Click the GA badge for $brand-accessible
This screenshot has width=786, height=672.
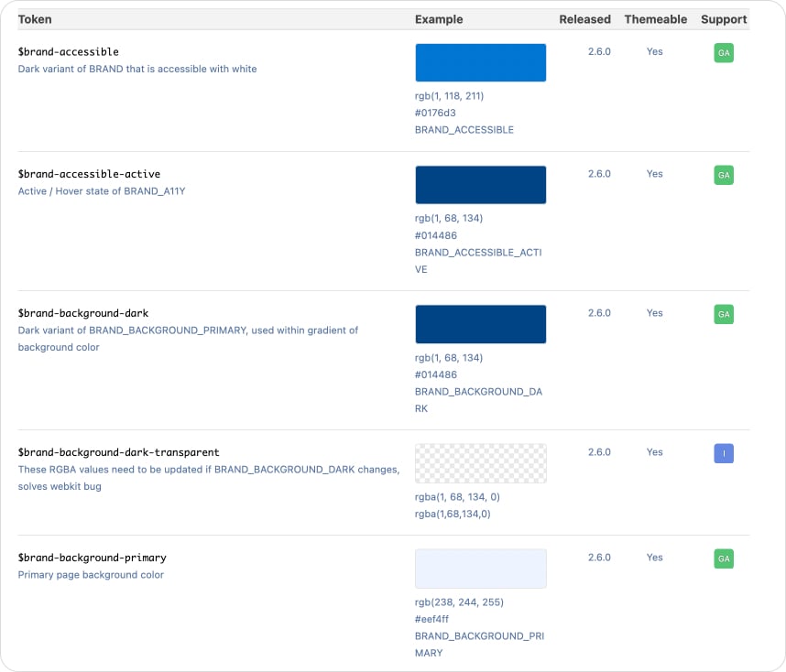pos(724,53)
